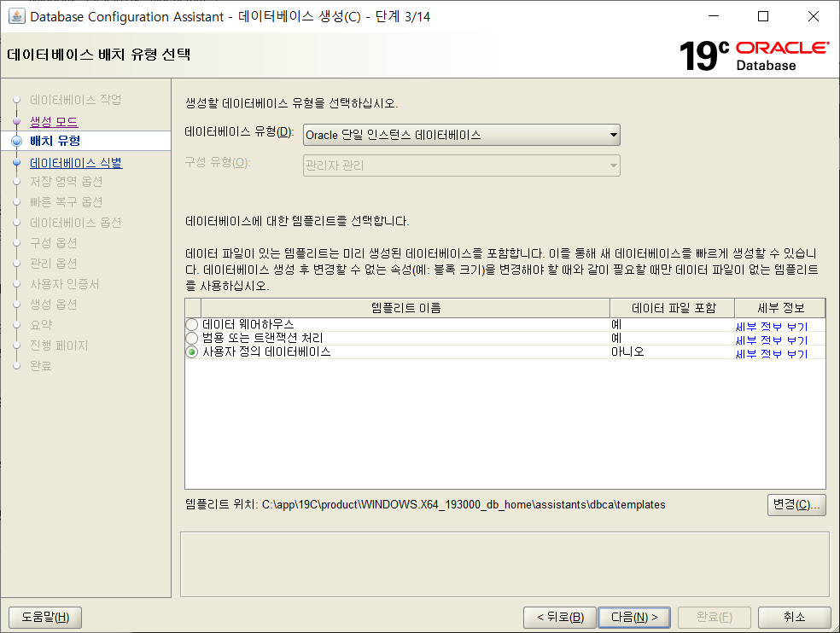The image size is (840, 633).
Task: Select the 배치 유형 step in sidebar
Action: click(x=55, y=141)
